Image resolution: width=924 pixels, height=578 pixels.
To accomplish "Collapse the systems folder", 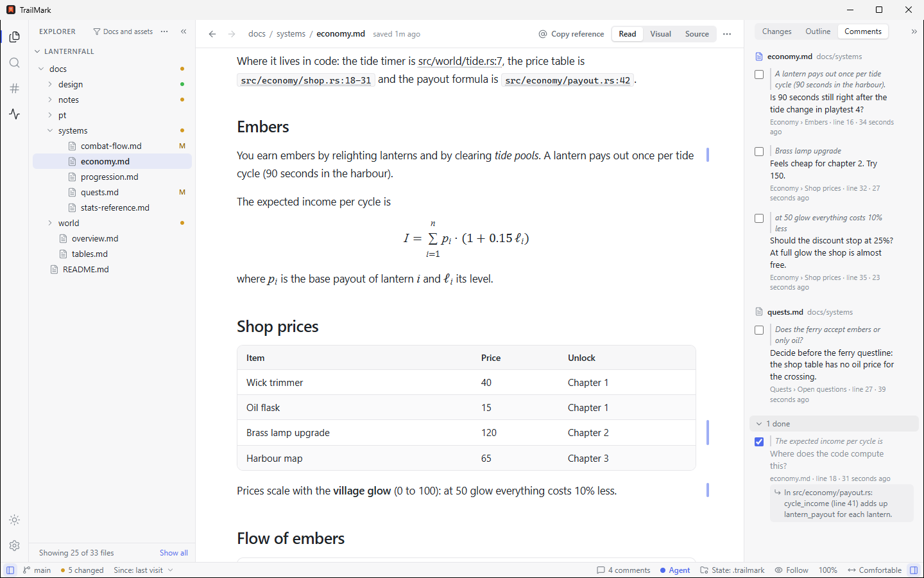I will (50, 130).
